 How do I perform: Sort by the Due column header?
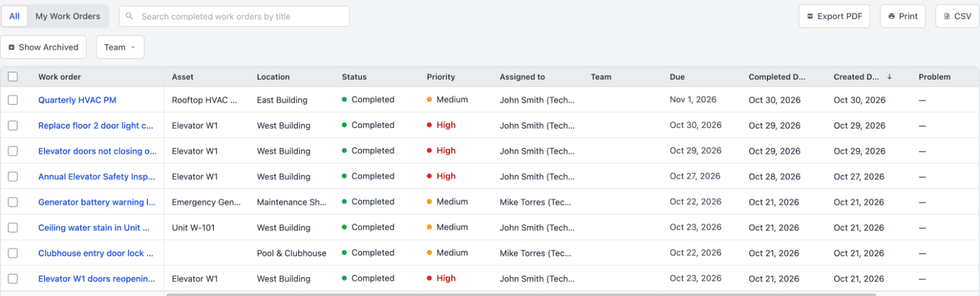click(677, 77)
